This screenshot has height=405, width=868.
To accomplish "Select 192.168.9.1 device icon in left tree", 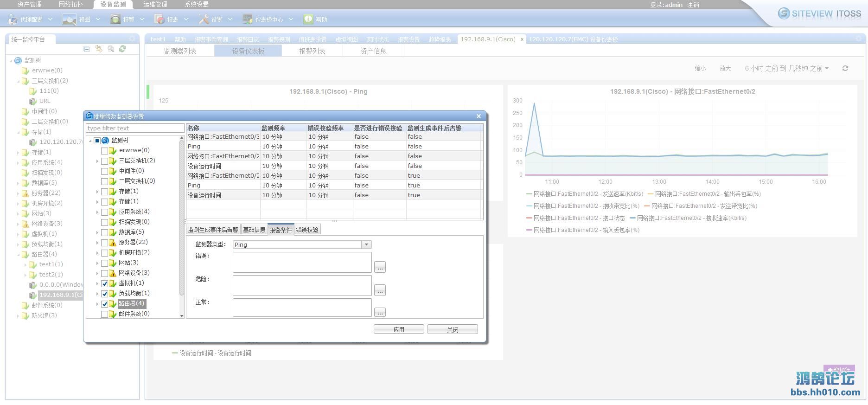I will click(33, 295).
